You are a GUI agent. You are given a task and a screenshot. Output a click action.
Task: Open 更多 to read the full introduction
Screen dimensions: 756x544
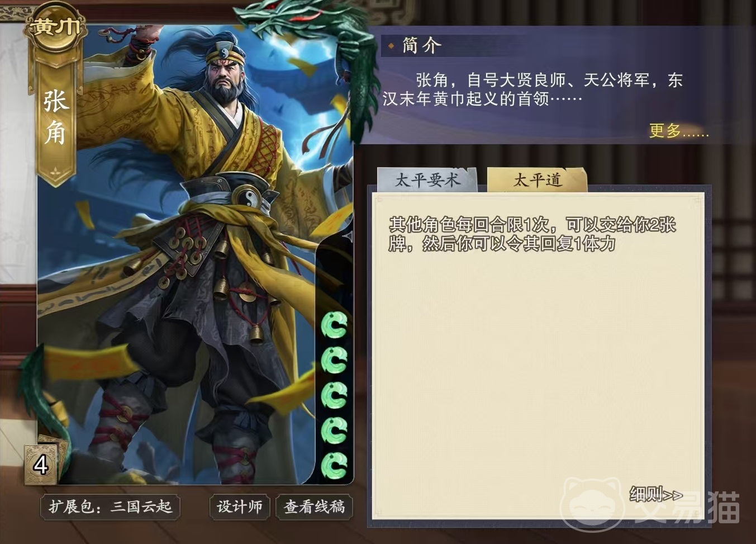(x=678, y=131)
